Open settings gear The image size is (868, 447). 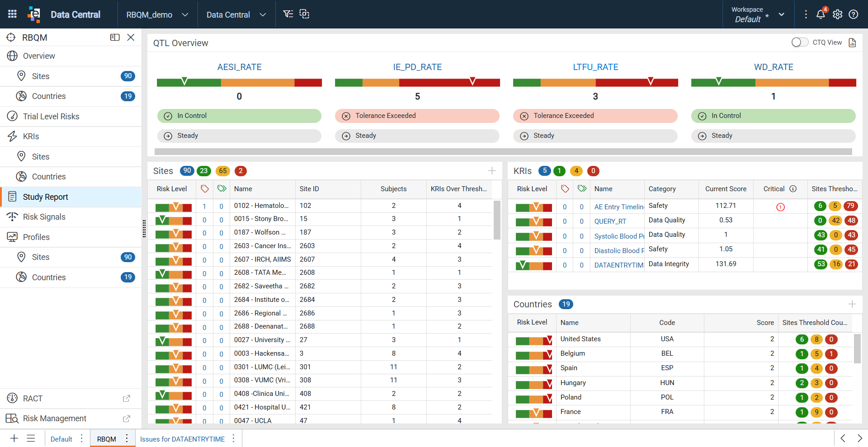click(837, 14)
